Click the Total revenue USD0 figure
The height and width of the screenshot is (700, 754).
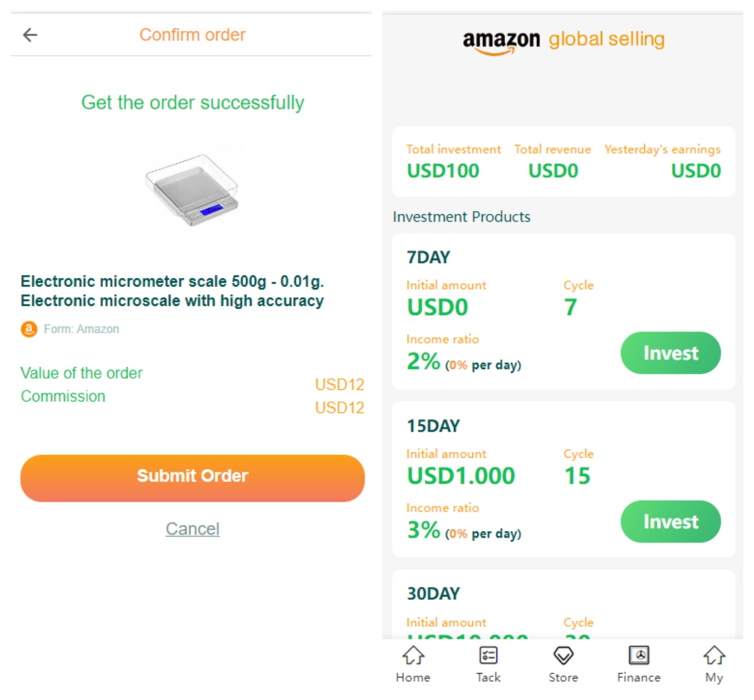553,171
